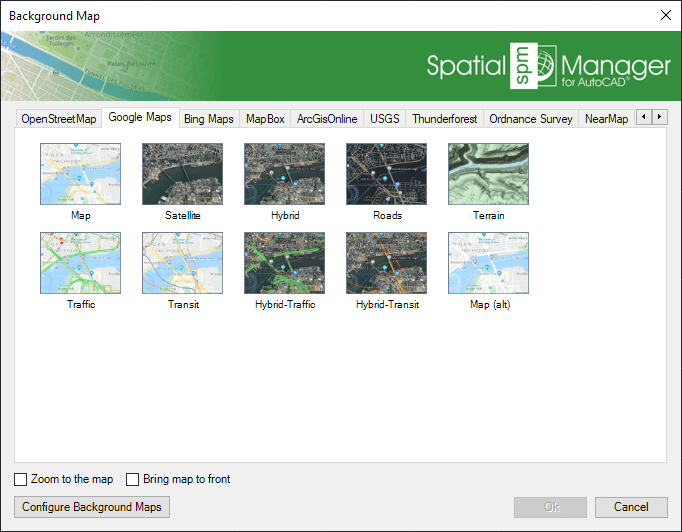The width and height of the screenshot is (682, 532).
Task: Select the Map (alt) thumbnail
Action: pos(488,263)
